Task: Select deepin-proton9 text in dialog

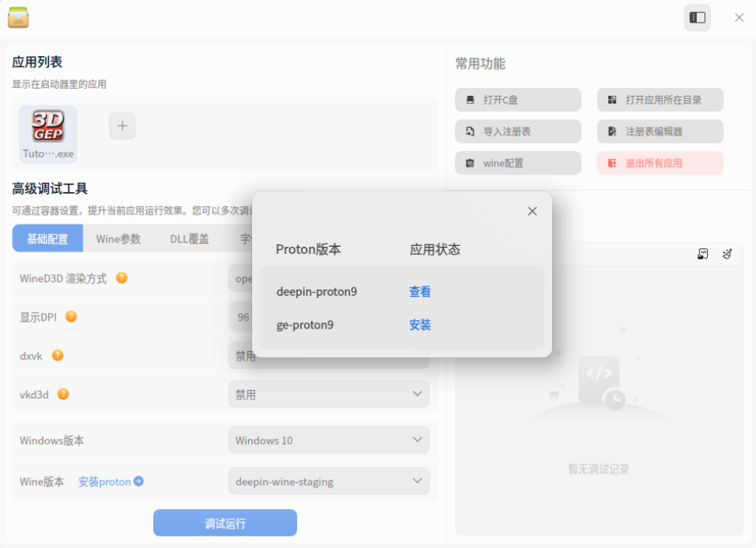Action: [317, 291]
